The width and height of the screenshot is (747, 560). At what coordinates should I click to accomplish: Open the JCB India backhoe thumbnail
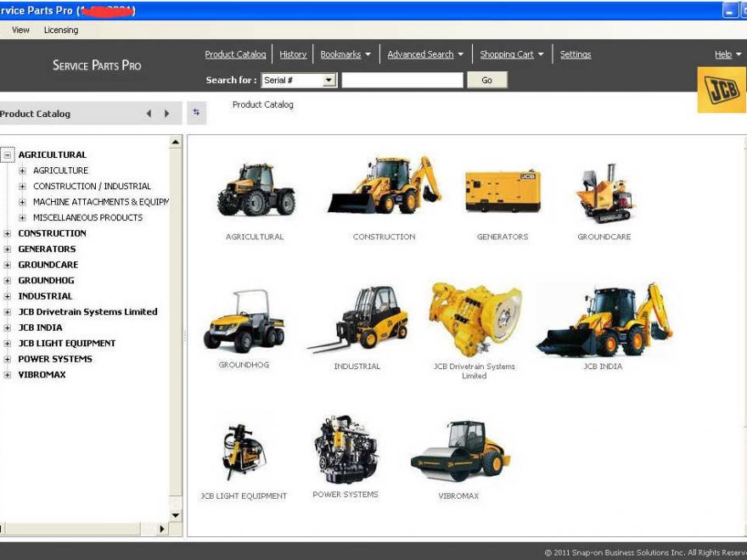[604, 320]
